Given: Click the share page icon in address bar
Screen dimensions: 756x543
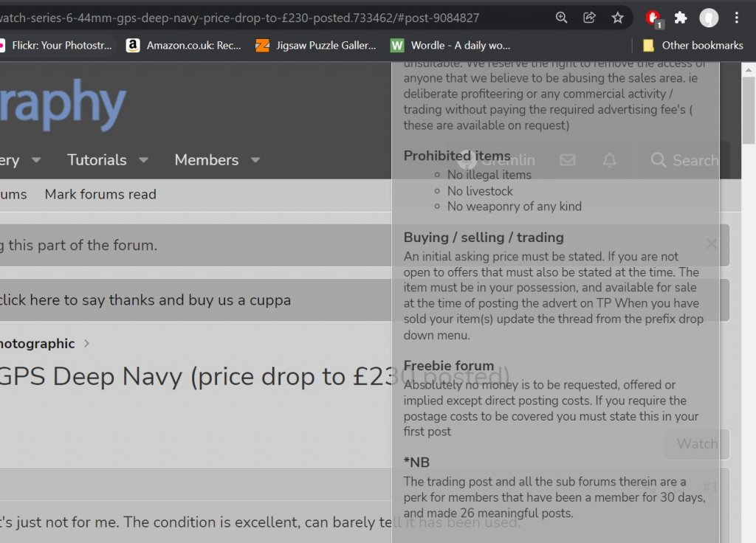Looking at the screenshot, I should [589, 18].
